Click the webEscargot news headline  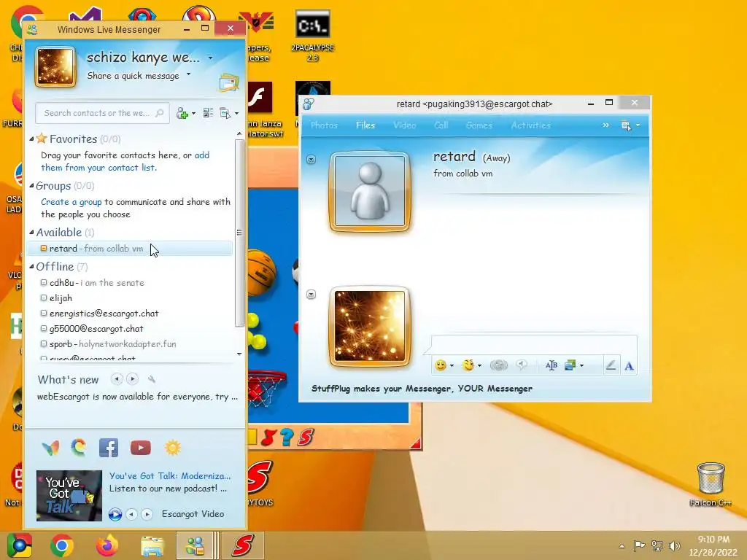coord(137,397)
